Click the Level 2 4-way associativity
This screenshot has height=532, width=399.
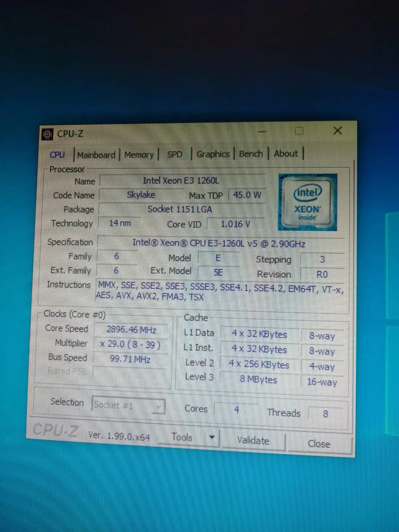coord(322,367)
